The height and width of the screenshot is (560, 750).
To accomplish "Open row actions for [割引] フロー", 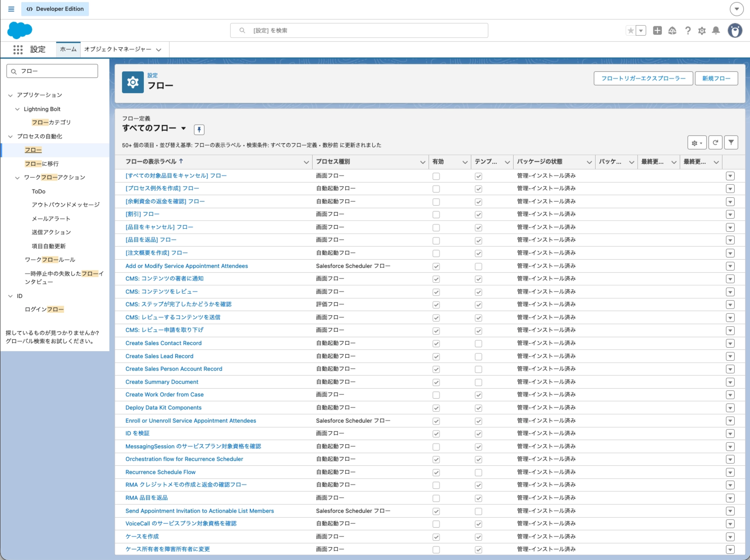I will point(730,214).
